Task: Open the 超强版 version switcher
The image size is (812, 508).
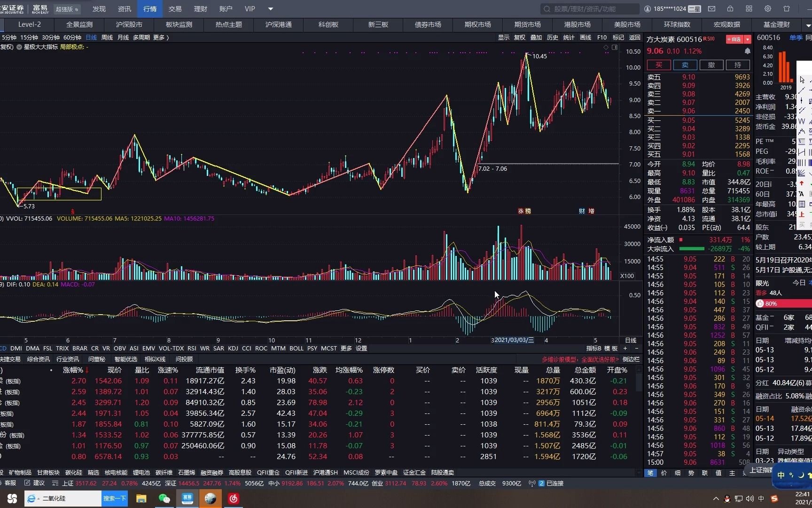Action: point(67,9)
